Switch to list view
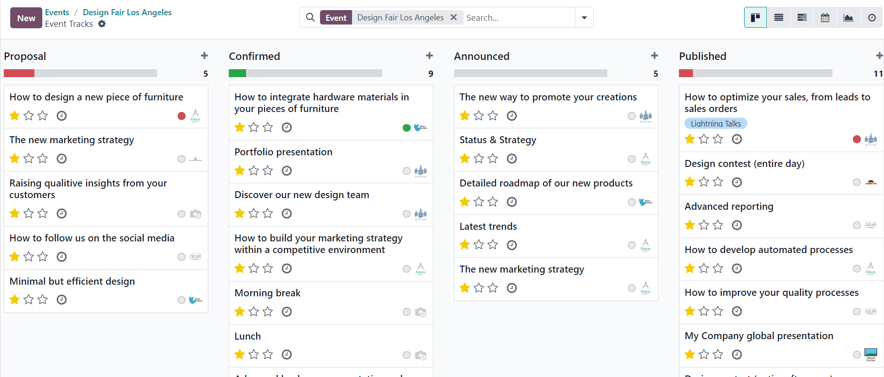Screen dimensions: 884x377 click(779, 17)
